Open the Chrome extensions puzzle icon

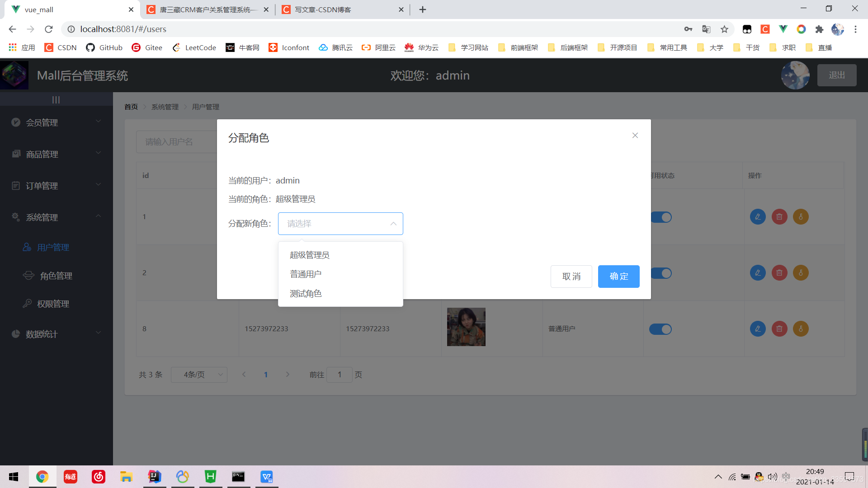(x=819, y=29)
